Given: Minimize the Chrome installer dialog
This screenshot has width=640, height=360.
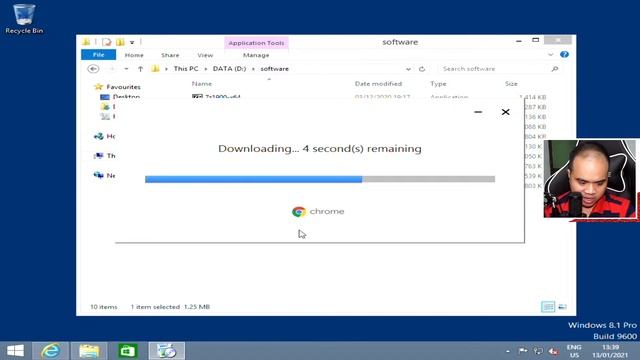Looking at the screenshot, I should pos(478,112).
